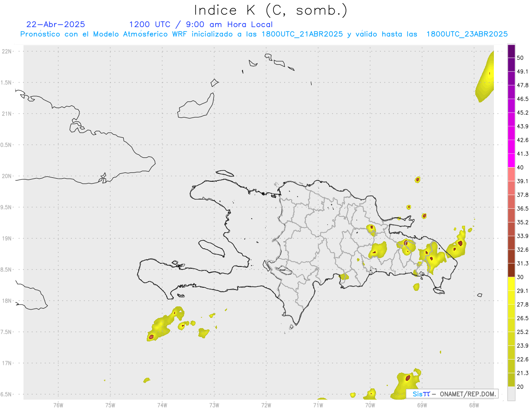532x411 pixels.
Task: Click the longitude label "73W"
Action: [x=214, y=405]
